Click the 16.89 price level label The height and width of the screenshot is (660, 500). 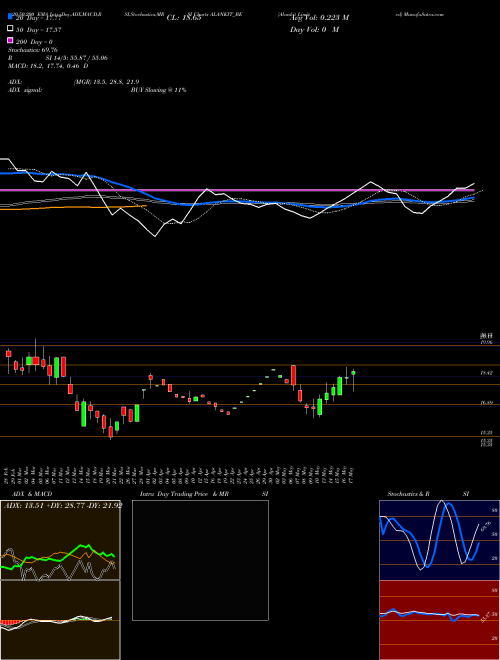487,403
